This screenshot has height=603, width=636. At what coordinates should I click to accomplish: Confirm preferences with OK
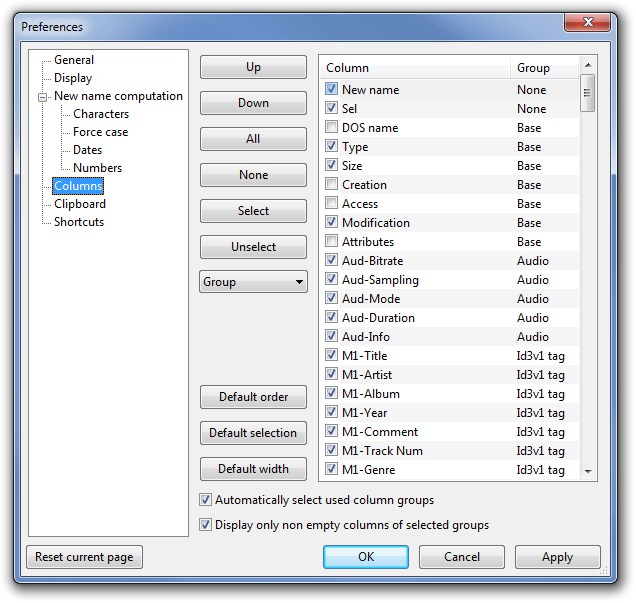(x=366, y=557)
